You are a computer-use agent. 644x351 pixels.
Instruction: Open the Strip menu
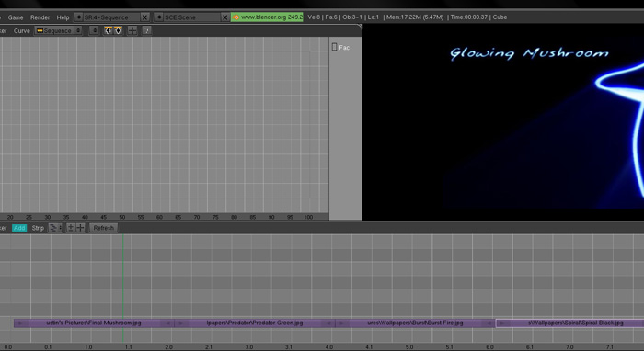pos(38,228)
